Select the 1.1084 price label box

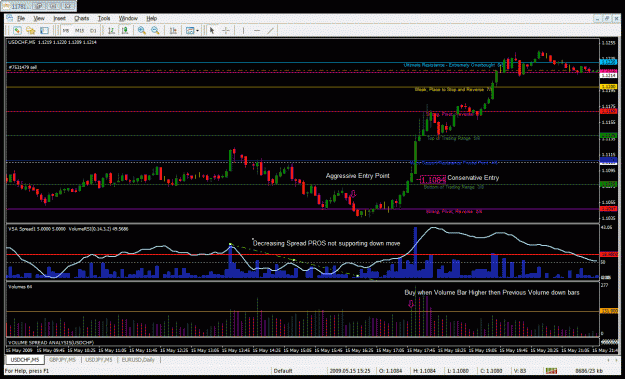click(x=433, y=180)
